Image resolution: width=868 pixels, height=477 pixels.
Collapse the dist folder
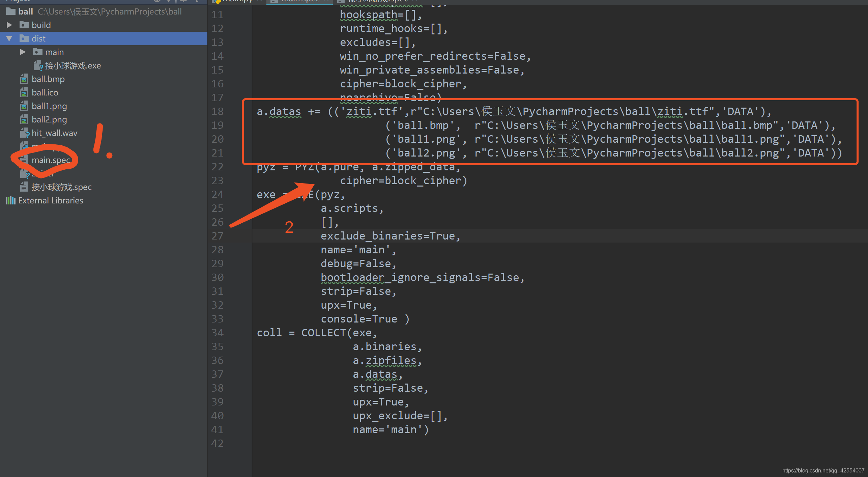point(9,38)
